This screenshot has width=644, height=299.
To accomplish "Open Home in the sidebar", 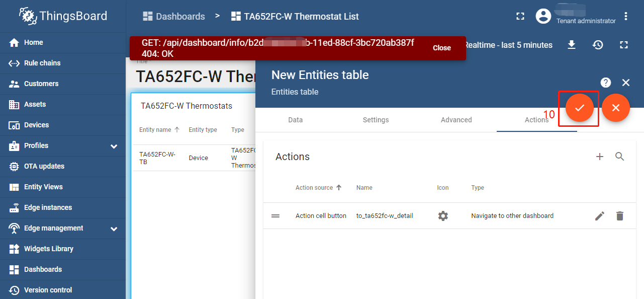I will click(x=63, y=42).
